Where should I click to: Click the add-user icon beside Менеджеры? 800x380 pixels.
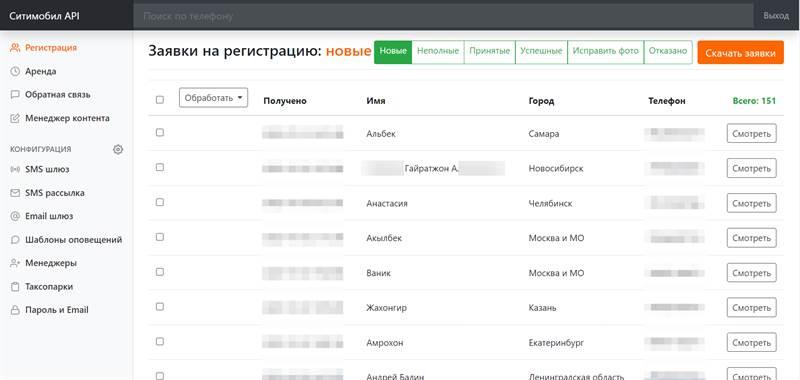tap(15, 263)
